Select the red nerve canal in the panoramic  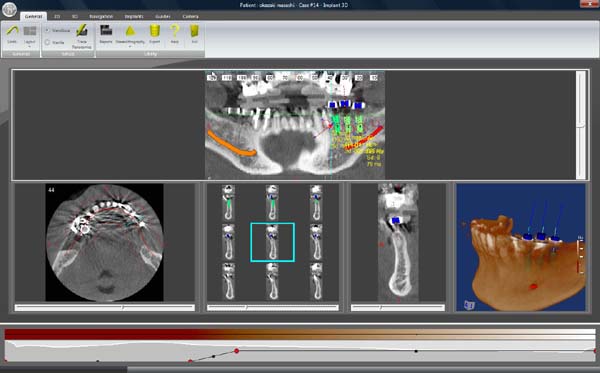[x=364, y=138]
